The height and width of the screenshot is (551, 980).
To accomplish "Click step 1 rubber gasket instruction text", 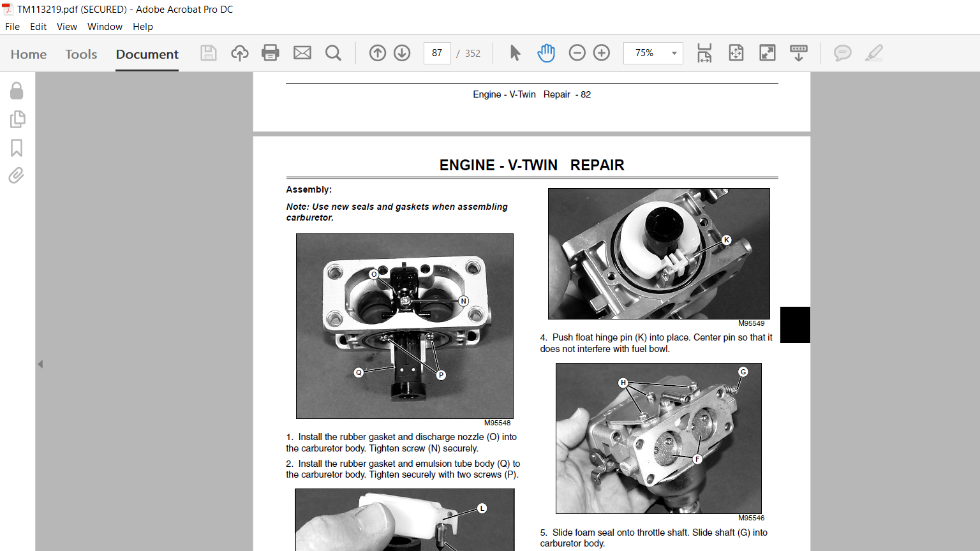I will (x=401, y=443).
